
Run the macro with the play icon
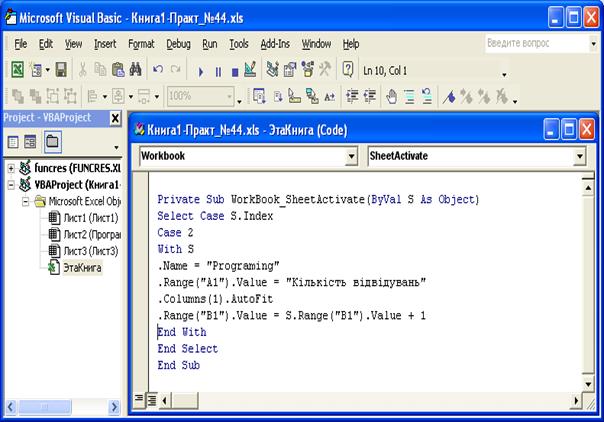pos(200,72)
